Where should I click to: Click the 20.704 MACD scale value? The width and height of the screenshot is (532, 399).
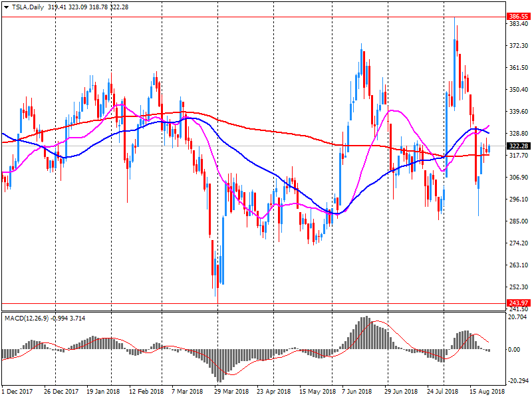click(x=513, y=317)
